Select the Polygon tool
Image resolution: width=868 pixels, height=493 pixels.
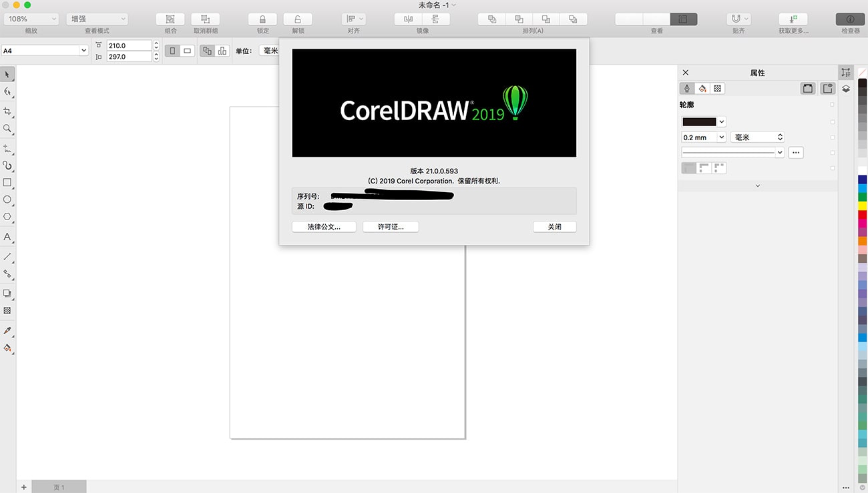pyautogui.click(x=7, y=217)
